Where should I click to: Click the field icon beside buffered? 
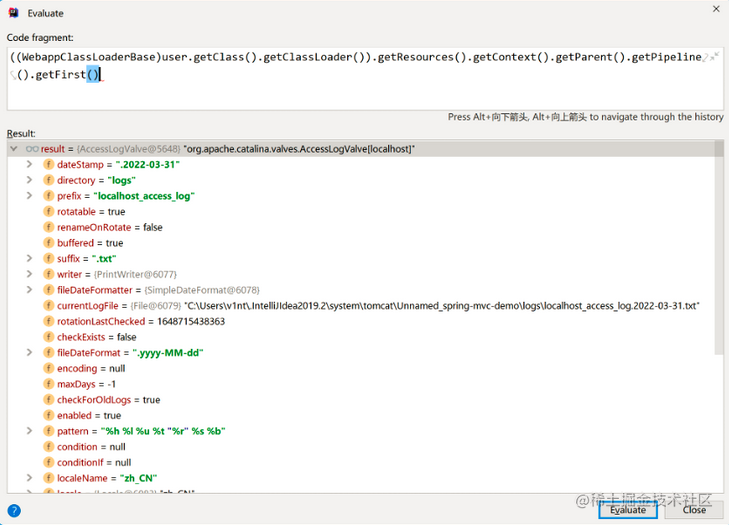49,243
